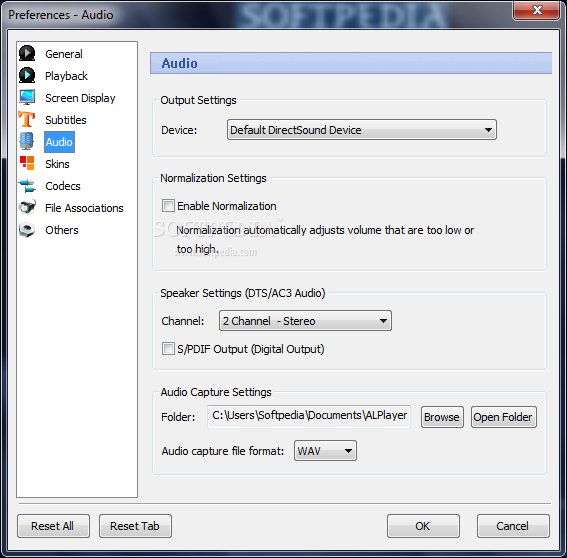Click the Reset Tab button
Viewport: 567px width, 558px height.
pos(135,526)
